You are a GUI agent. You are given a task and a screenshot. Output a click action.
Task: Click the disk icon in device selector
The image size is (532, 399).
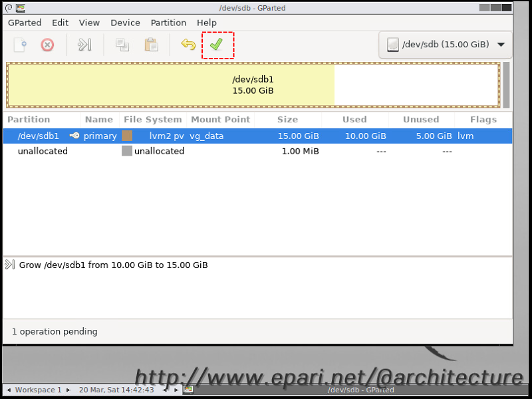click(x=393, y=45)
